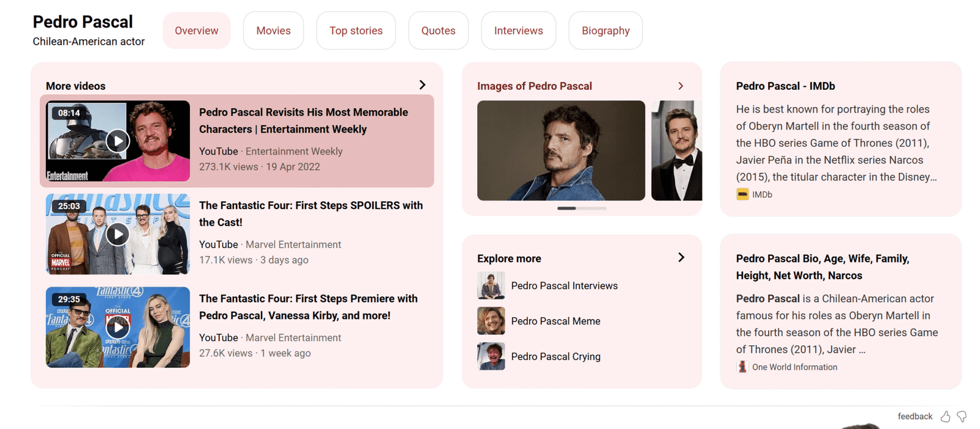
Task: Switch to the Movies tab
Action: 273,31
